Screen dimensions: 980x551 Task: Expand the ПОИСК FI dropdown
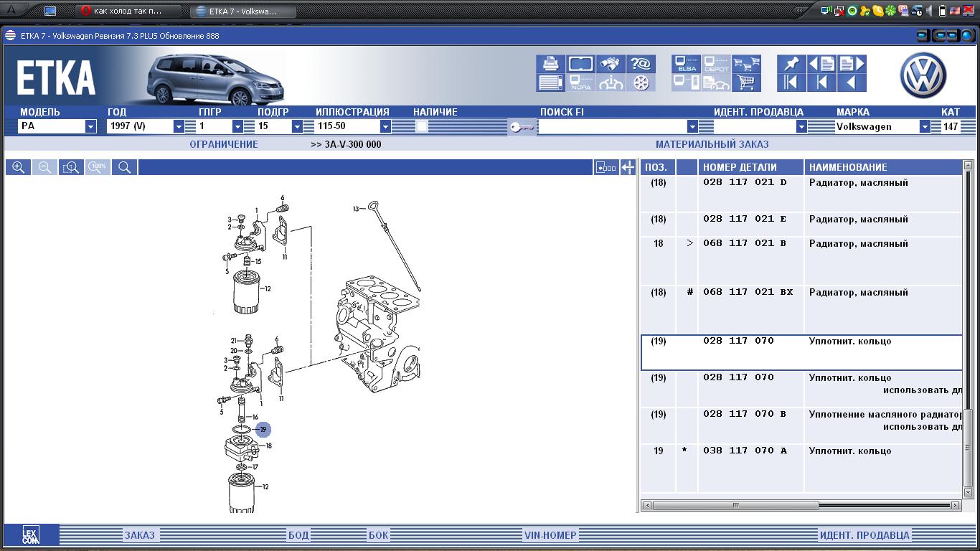(x=692, y=127)
